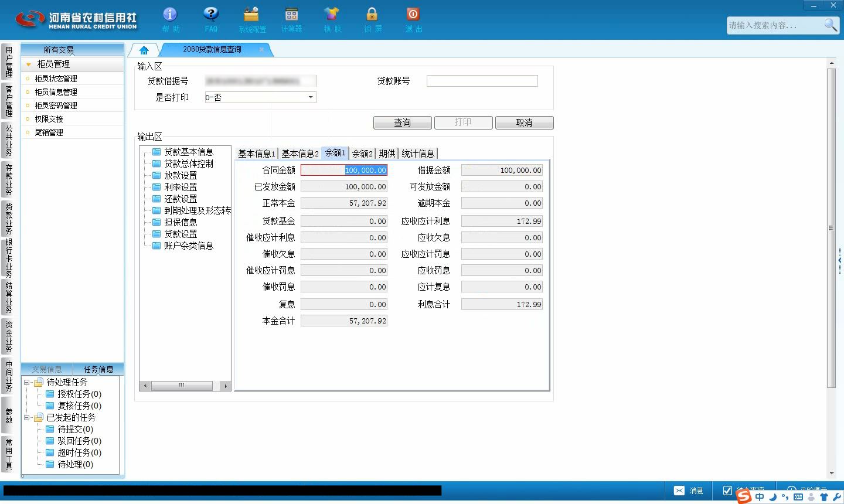This screenshot has width=844, height=504.
Task: Open the skin change icon
Action: [x=332, y=15]
